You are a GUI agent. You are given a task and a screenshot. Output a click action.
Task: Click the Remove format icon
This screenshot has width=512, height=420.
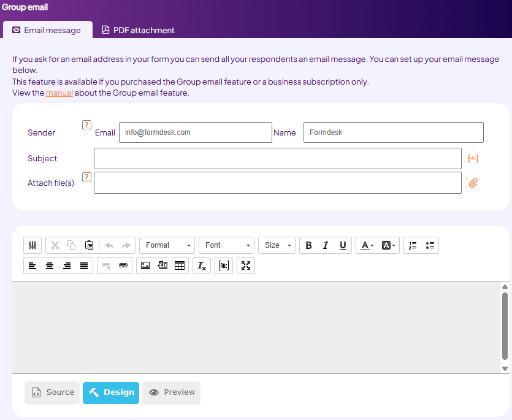coord(202,266)
